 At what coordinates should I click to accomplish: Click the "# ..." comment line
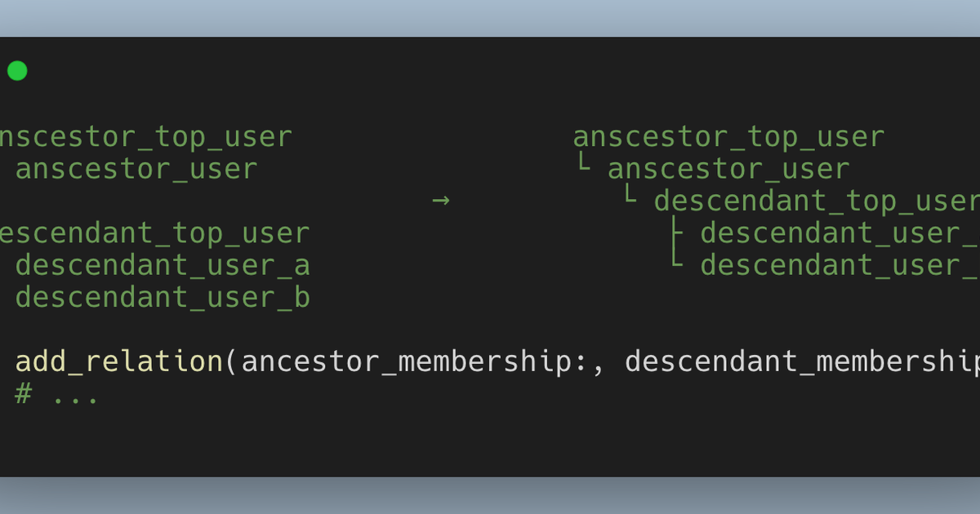click(x=57, y=395)
